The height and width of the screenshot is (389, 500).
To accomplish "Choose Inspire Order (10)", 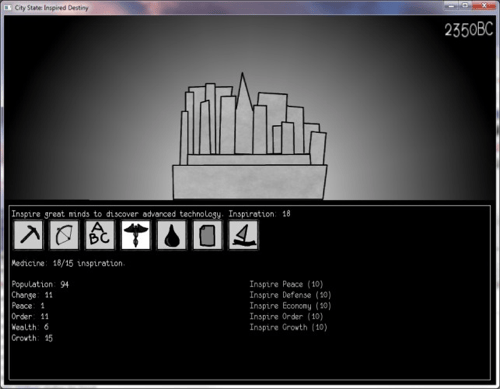I will click(x=286, y=317).
